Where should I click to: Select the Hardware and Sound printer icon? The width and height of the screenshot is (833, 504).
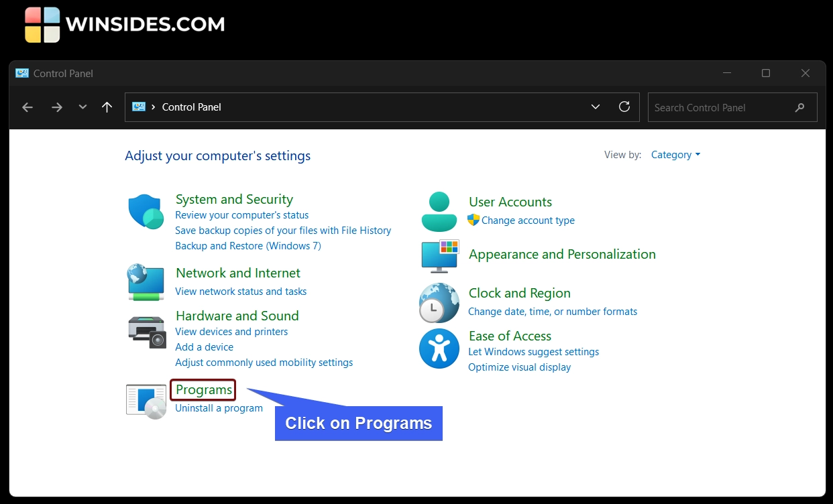[x=146, y=330]
